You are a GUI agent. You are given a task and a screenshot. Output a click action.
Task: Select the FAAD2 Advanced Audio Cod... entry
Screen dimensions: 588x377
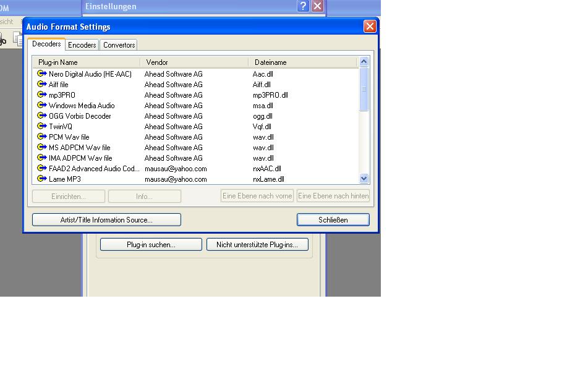pyautogui.click(x=94, y=168)
